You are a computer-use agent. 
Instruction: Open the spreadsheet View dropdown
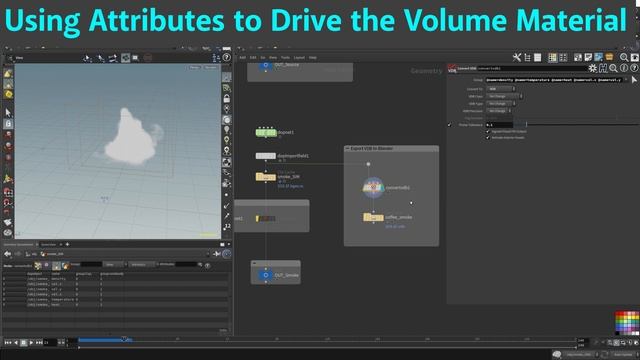pos(114,265)
